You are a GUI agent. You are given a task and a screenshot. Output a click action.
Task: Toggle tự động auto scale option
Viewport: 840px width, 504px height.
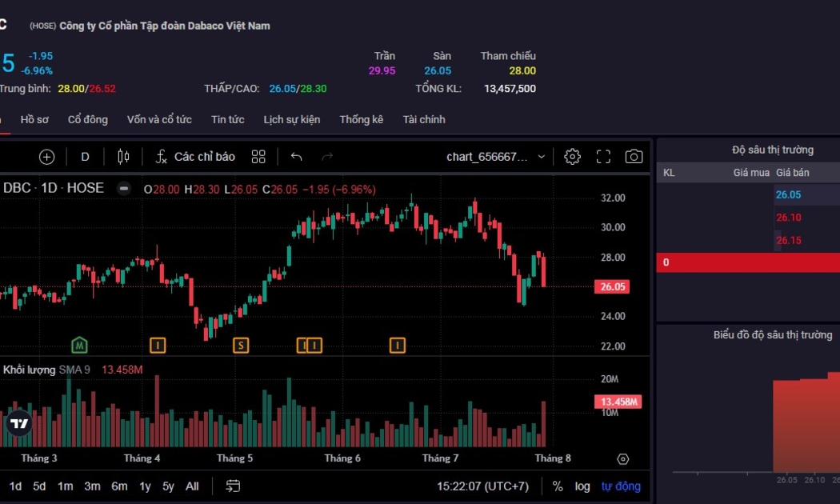pyautogui.click(x=621, y=486)
